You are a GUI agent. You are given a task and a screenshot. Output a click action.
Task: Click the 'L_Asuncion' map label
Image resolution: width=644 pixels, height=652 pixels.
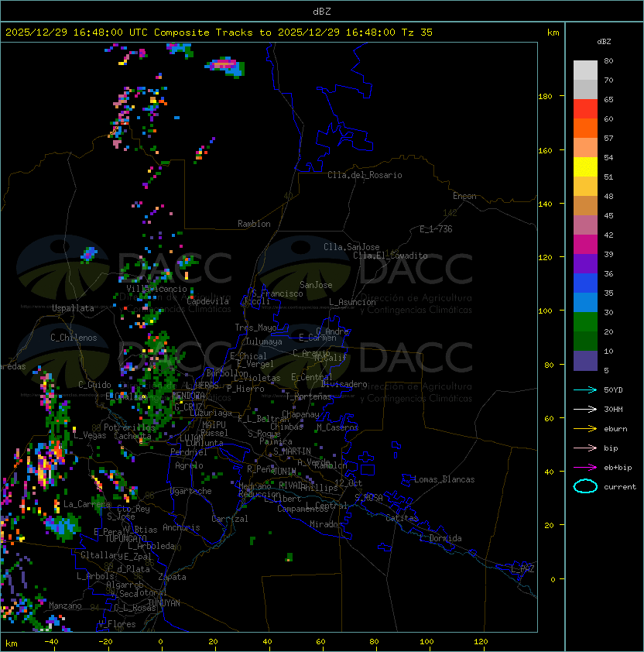click(x=352, y=302)
